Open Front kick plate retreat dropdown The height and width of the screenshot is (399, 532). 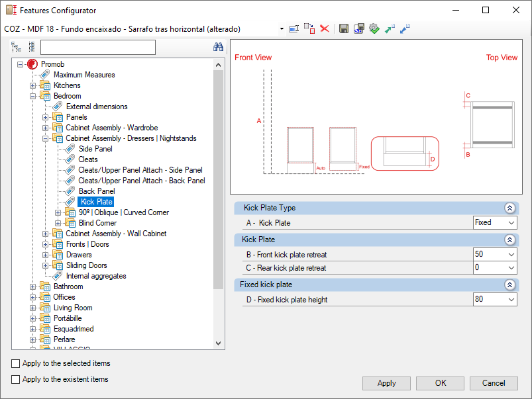click(511, 255)
